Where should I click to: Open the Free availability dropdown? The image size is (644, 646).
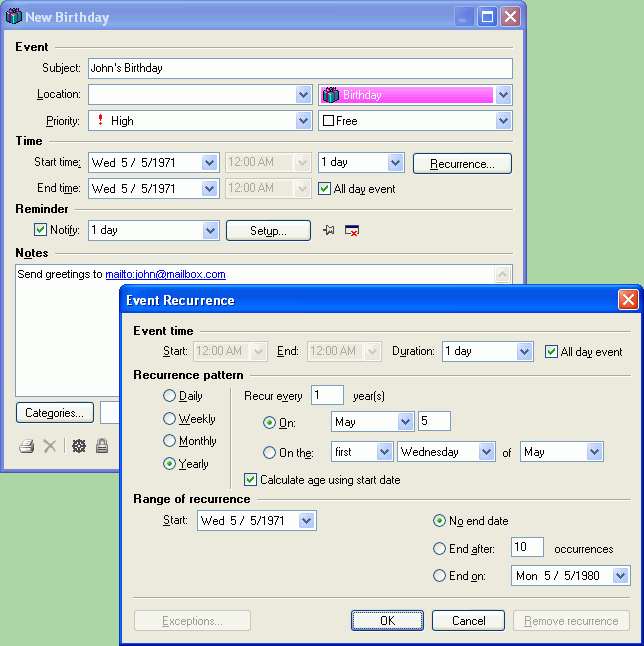(503, 121)
